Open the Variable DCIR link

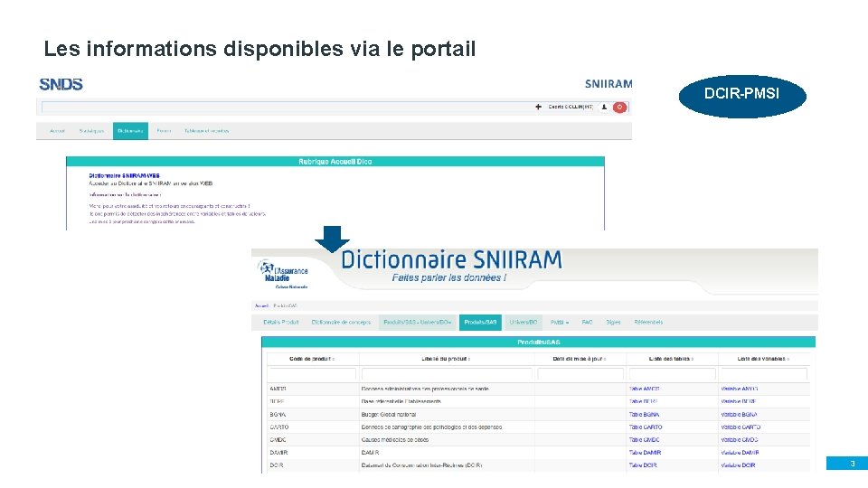click(x=738, y=465)
